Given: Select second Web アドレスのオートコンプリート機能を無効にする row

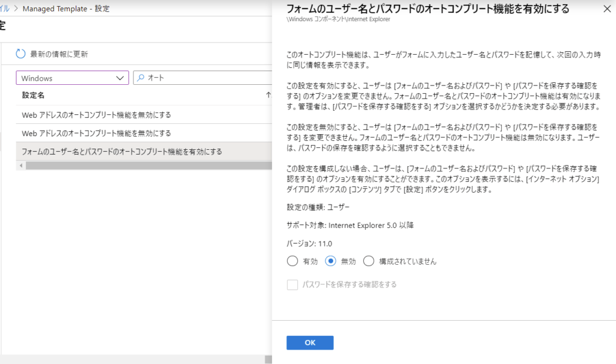Looking at the screenshot, I should (x=144, y=133).
